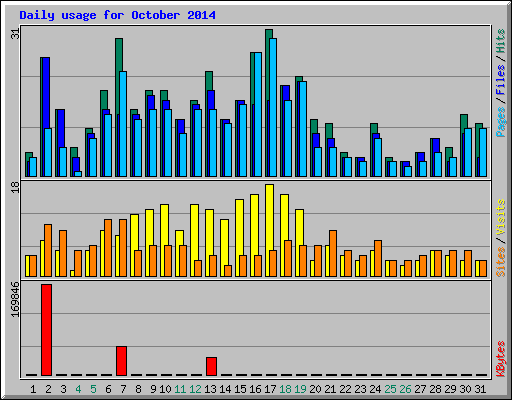
Task: Click green weekend day label '18'
Action: 285,389
